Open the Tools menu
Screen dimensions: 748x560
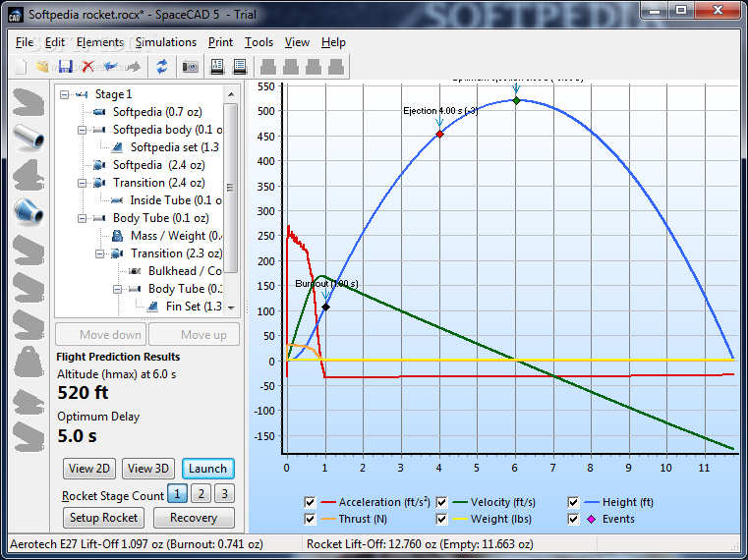(259, 42)
